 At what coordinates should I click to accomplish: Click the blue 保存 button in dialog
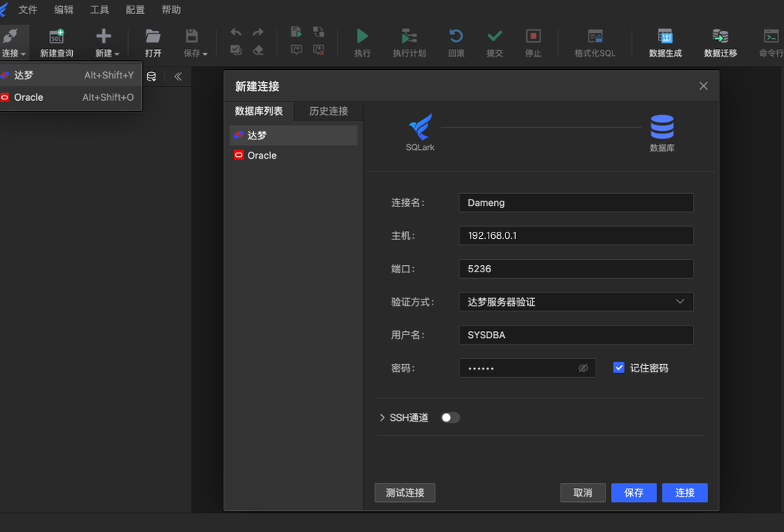click(x=634, y=493)
